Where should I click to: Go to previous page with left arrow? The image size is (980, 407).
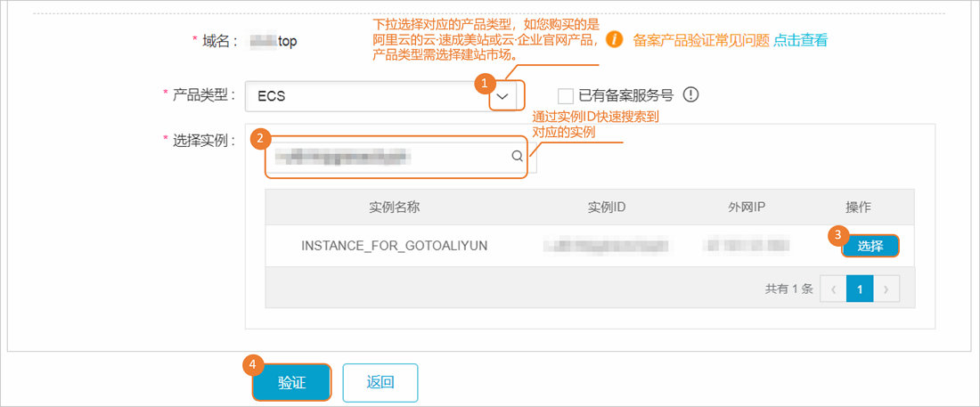[833, 289]
